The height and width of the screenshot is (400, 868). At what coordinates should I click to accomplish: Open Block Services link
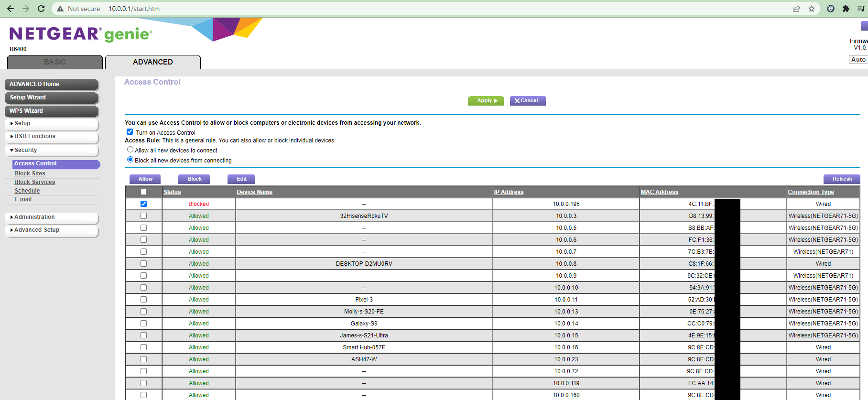[34, 182]
